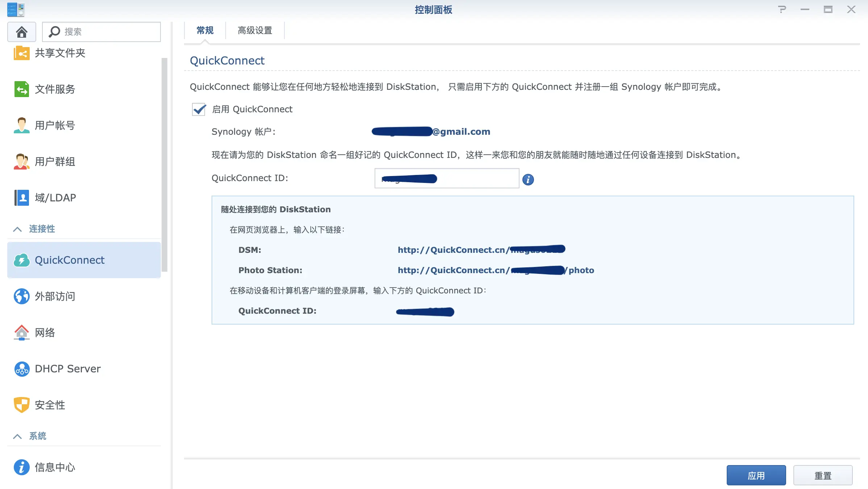Click the Synology account gmail link
The width and height of the screenshot is (868, 489).
(431, 131)
